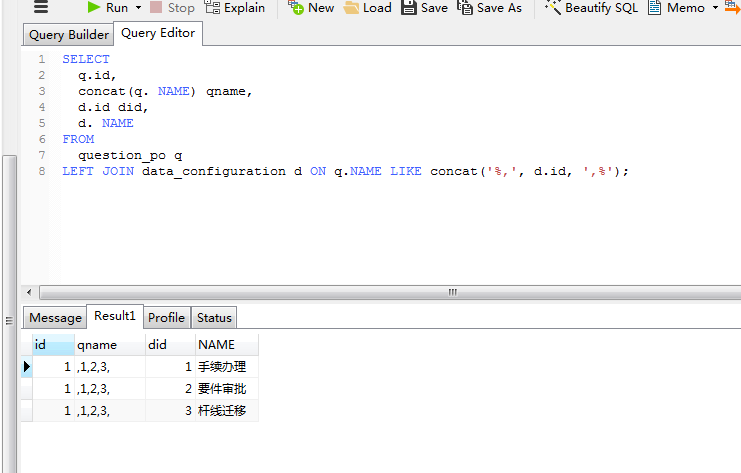
Task: Click the qname column header
Action: tap(110, 344)
